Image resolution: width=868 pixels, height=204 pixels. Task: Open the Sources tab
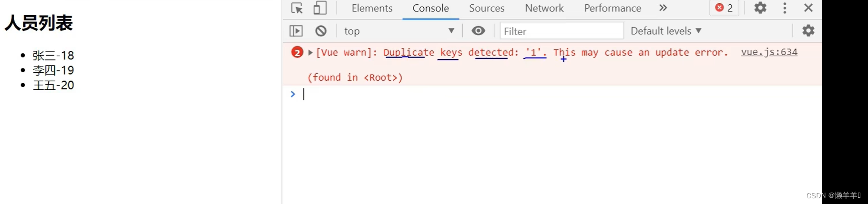tap(486, 8)
